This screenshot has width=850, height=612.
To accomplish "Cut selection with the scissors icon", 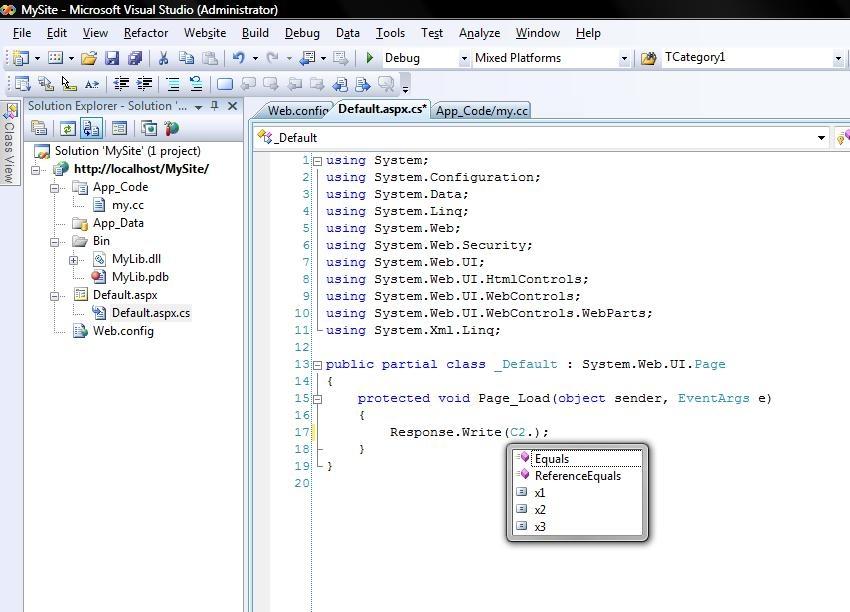I will pos(163,58).
